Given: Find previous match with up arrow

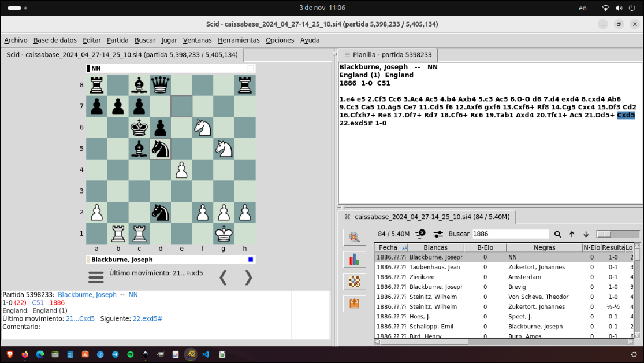Looking at the screenshot, I should point(572,234).
